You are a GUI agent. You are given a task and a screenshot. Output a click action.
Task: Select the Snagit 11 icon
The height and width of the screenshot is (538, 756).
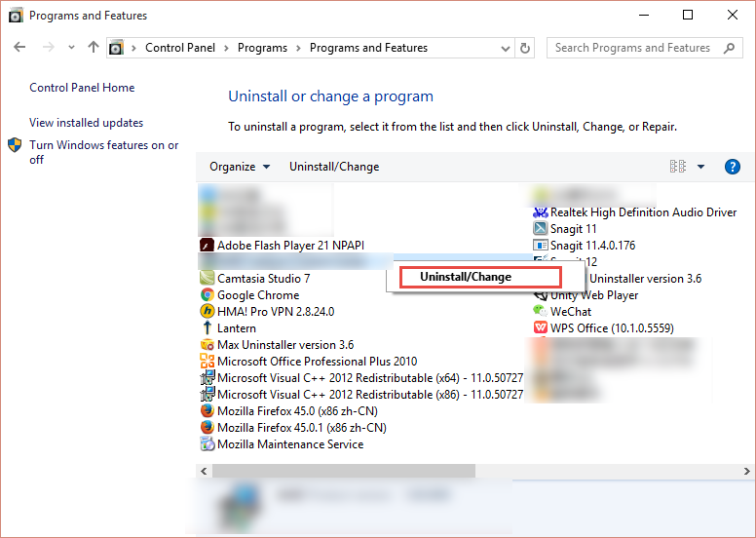[x=541, y=228]
